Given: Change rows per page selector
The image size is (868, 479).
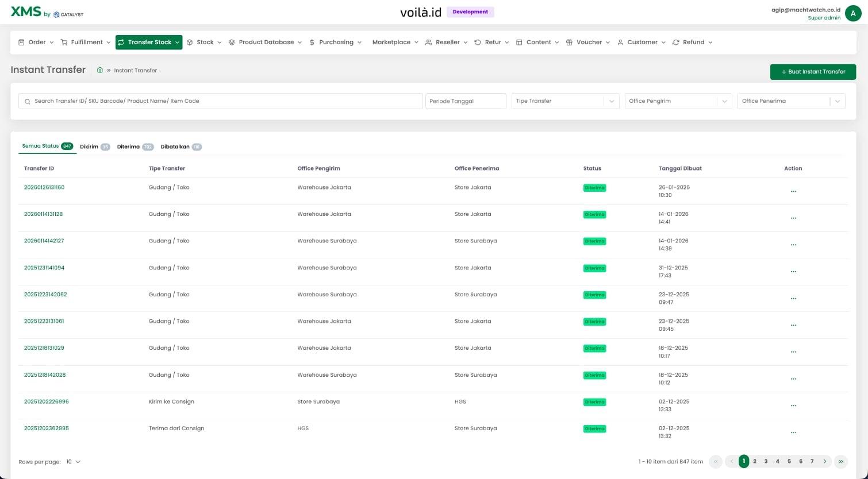Looking at the screenshot, I should point(73,462).
